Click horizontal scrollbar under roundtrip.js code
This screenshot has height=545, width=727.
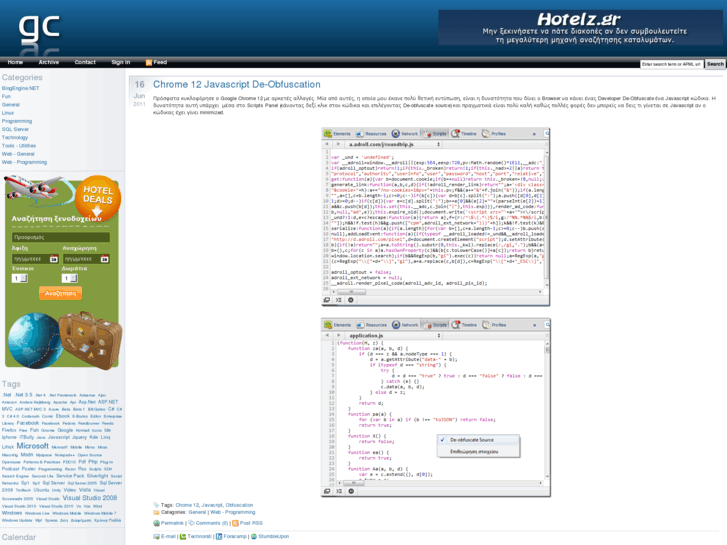pos(436,292)
